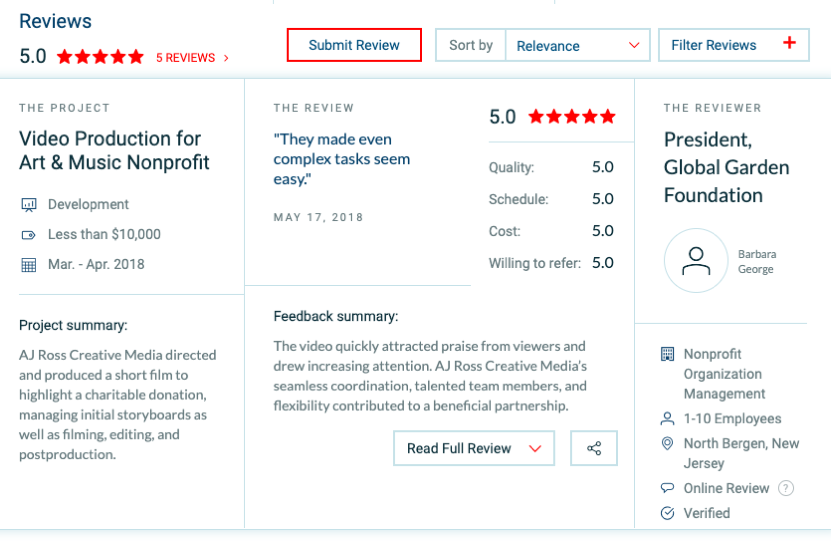This screenshot has width=831, height=541.
Task: Click the Video Production project title
Action: [114, 150]
